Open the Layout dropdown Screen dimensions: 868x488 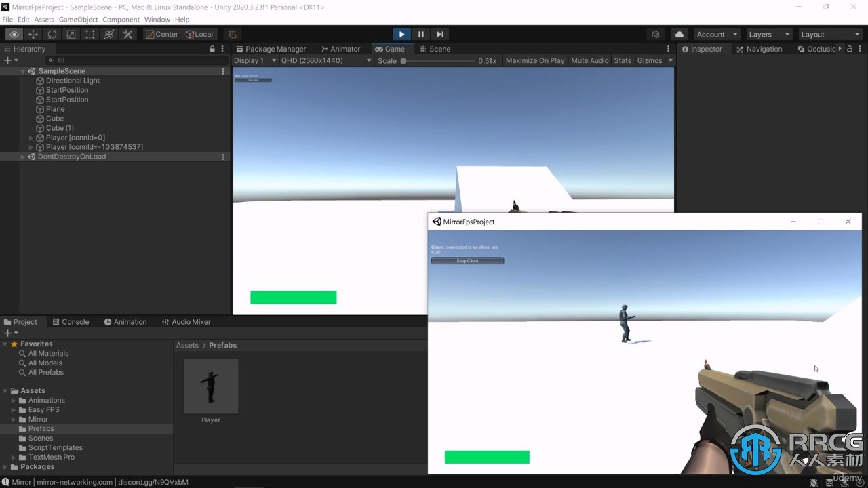[829, 34]
